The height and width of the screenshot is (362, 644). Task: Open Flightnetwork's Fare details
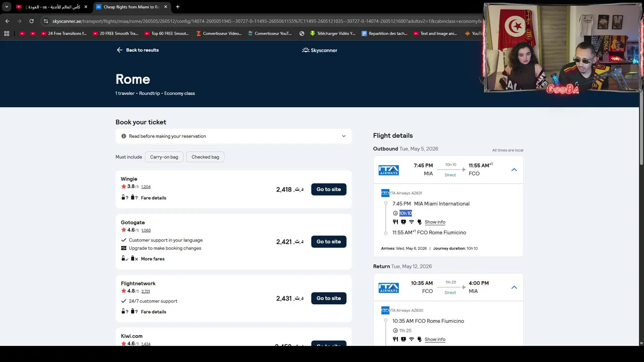[153, 312]
